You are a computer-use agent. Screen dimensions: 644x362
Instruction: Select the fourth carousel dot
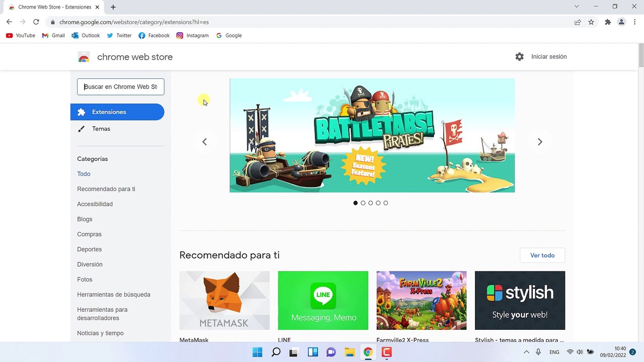pos(378,203)
